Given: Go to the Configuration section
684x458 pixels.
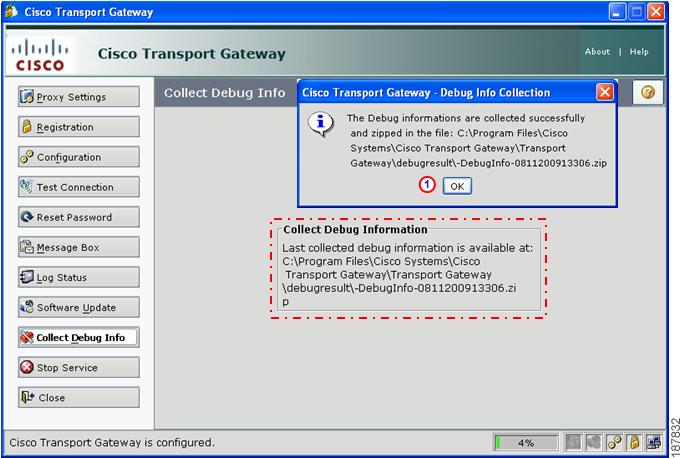Looking at the screenshot, I should (79, 157).
